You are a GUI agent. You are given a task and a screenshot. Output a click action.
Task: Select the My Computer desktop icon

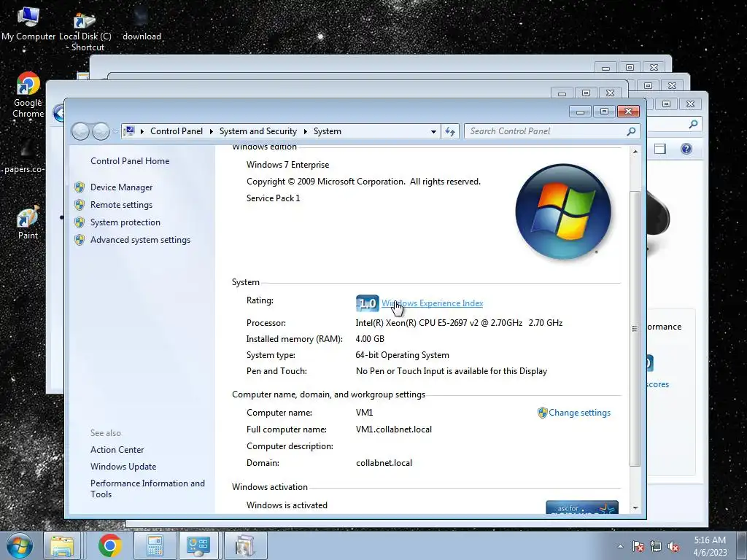28,23
